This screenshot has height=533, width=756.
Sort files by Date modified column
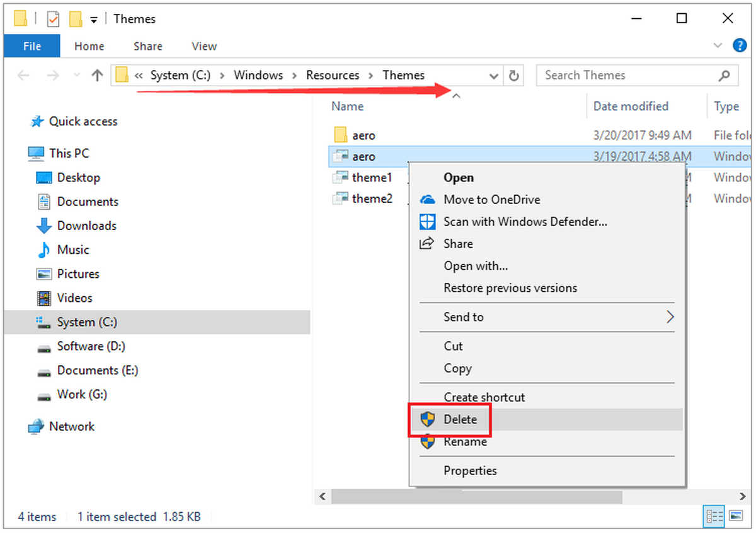coord(631,106)
